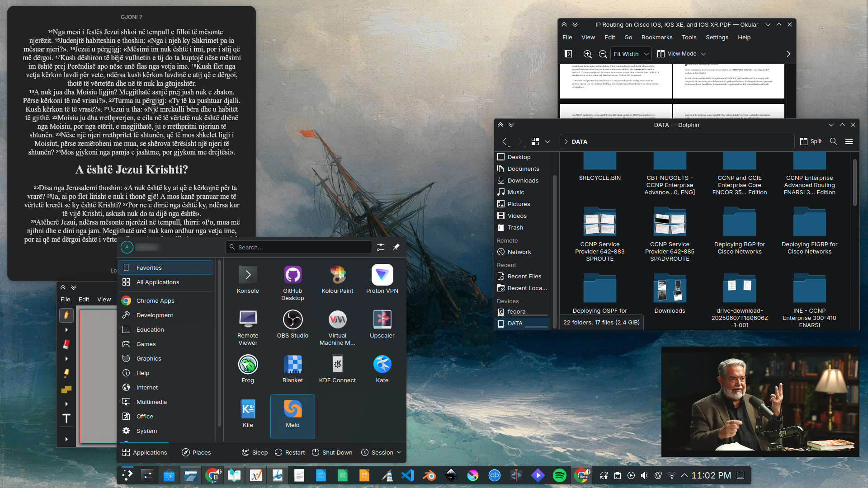Expand first tool group arrow in paint app

(x=66, y=330)
